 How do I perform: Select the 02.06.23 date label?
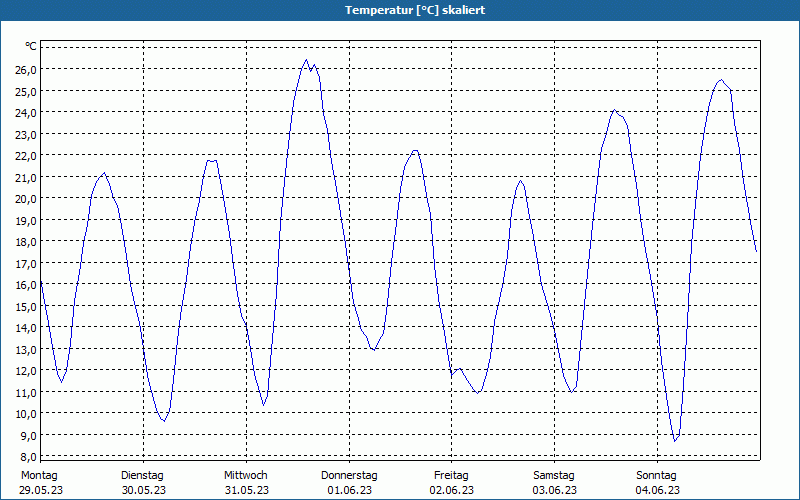(x=452, y=490)
